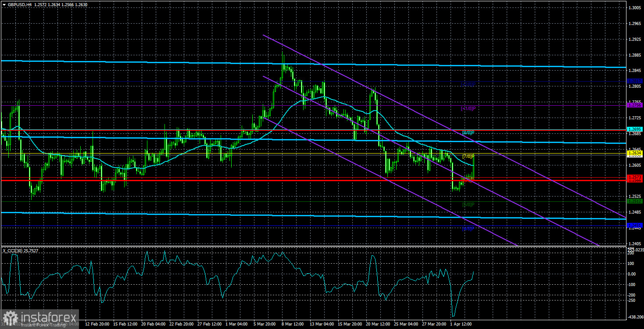Click the red 1.2573 price tag
Screen dimensions: 644x329
pos(635,177)
